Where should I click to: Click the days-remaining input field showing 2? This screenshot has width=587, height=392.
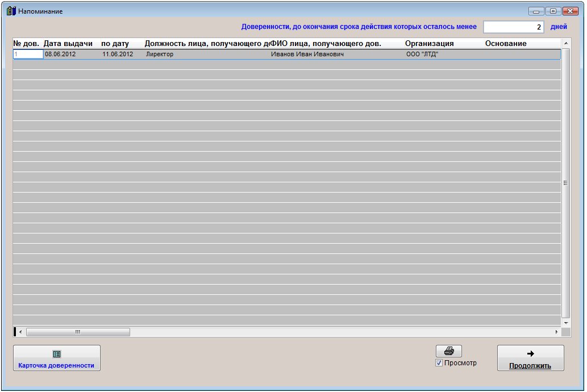pos(513,27)
